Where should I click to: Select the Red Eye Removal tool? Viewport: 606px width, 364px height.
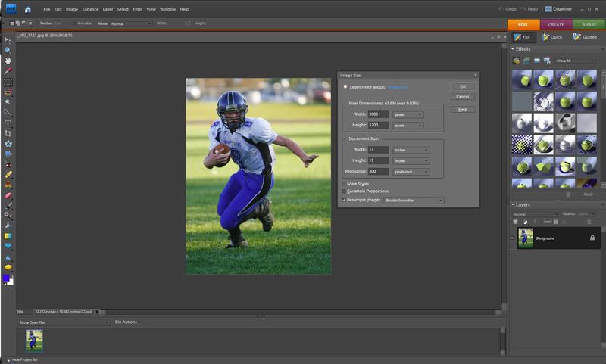click(8, 164)
